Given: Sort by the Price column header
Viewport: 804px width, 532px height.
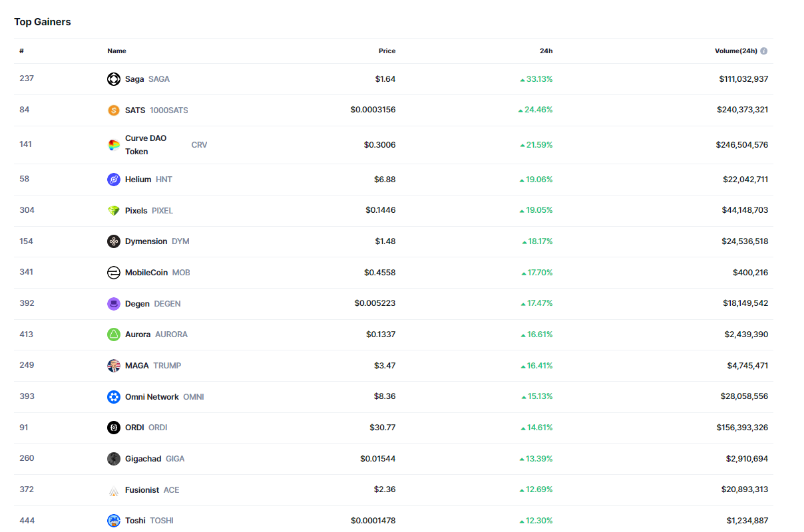Looking at the screenshot, I should point(387,51).
